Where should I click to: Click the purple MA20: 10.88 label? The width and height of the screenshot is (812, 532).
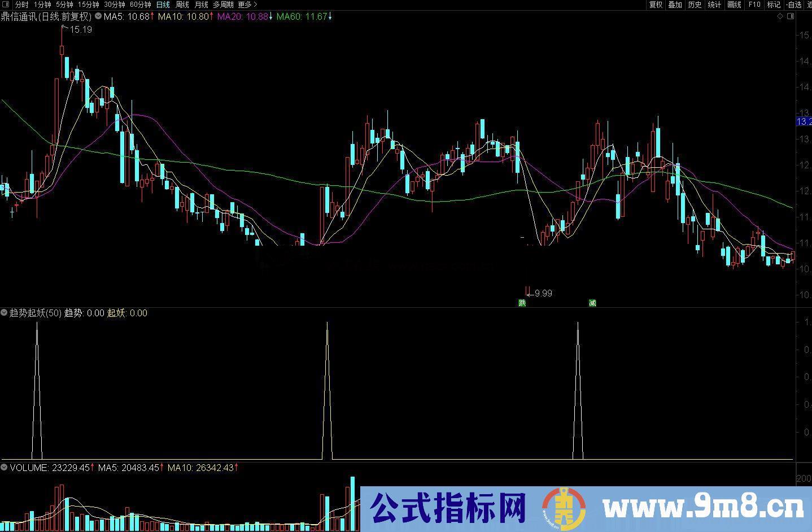point(243,16)
